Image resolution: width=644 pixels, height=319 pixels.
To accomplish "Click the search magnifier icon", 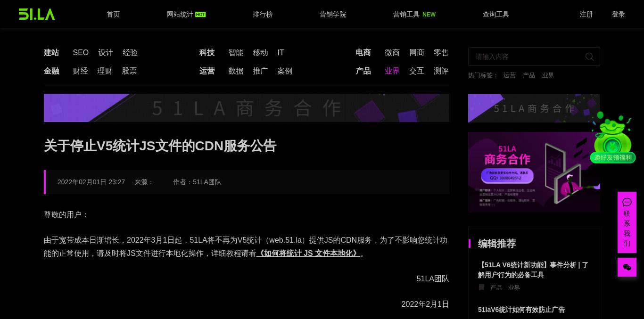I will (589, 57).
